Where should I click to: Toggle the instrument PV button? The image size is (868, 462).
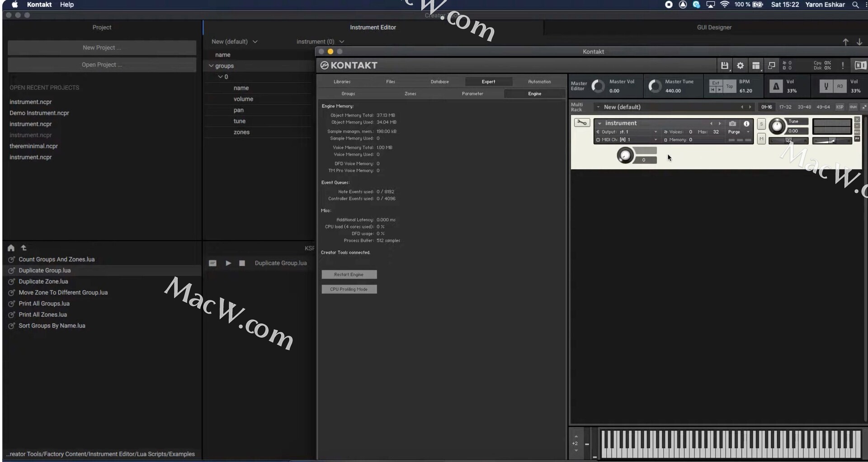857,138
